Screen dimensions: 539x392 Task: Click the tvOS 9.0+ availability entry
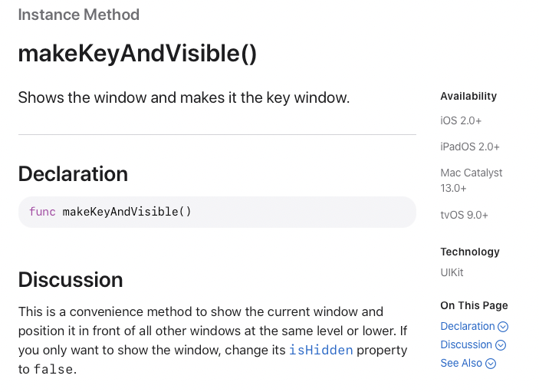point(464,215)
